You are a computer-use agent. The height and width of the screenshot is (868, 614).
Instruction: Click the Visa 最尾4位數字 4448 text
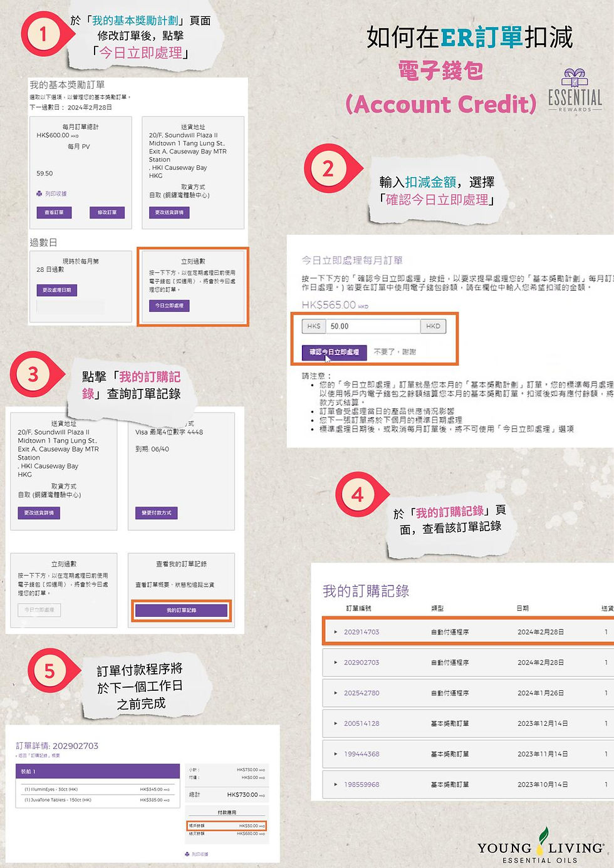point(169,432)
